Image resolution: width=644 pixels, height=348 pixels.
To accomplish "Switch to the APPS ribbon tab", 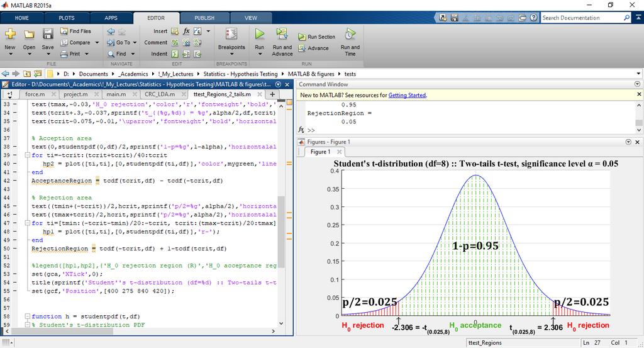I will (111, 18).
